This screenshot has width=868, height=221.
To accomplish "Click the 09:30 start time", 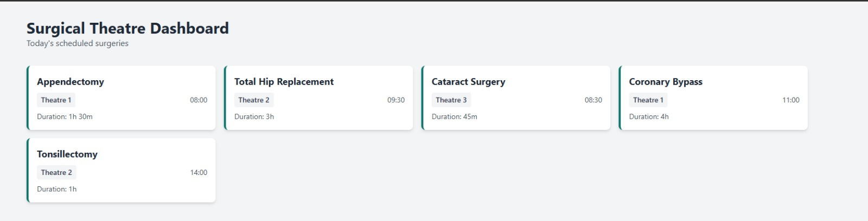I will click(396, 100).
